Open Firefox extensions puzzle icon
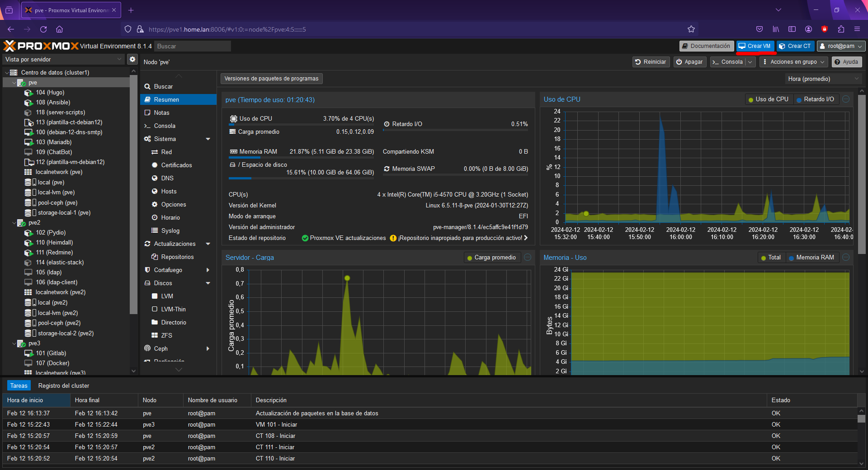The image size is (868, 470). [841, 29]
